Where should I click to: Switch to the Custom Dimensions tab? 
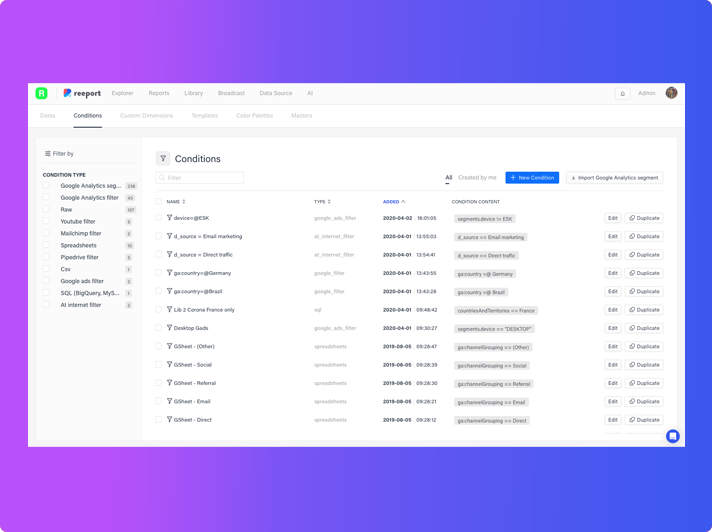click(x=146, y=115)
